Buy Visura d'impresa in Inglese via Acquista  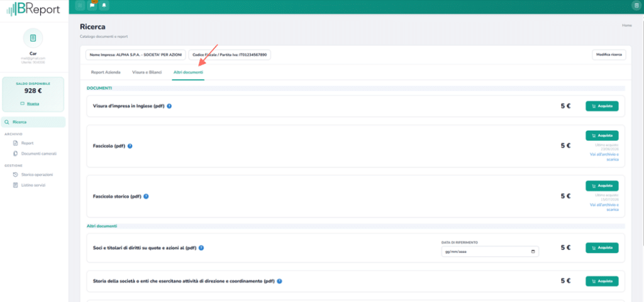pyautogui.click(x=602, y=106)
